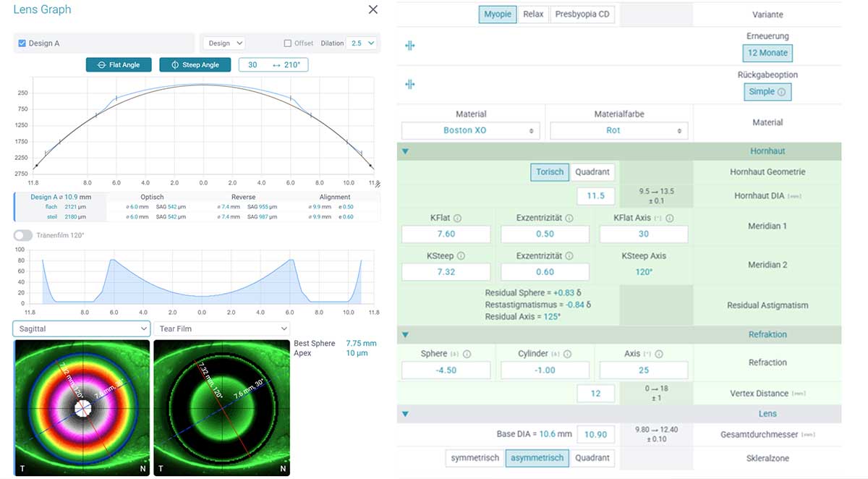The width and height of the screenshot is (868, 479).
Task: Switch to the Presbyopia CD tab
Action: point(581,14)
